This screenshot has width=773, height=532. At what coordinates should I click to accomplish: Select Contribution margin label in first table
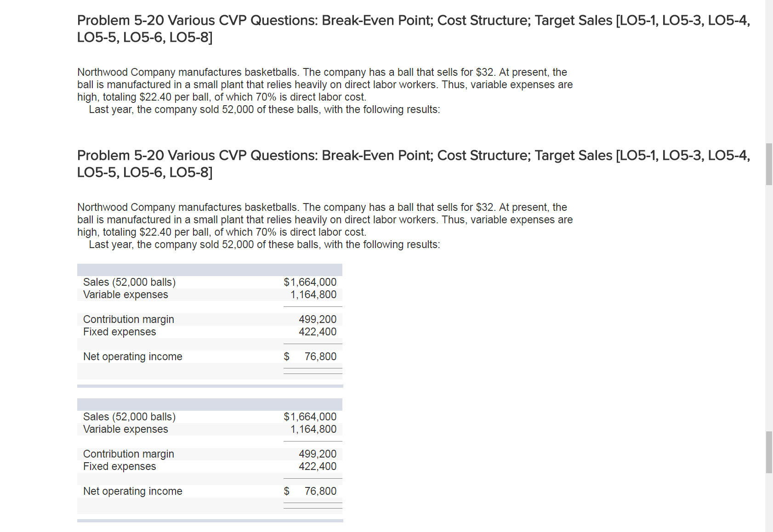tap(128, 319)
